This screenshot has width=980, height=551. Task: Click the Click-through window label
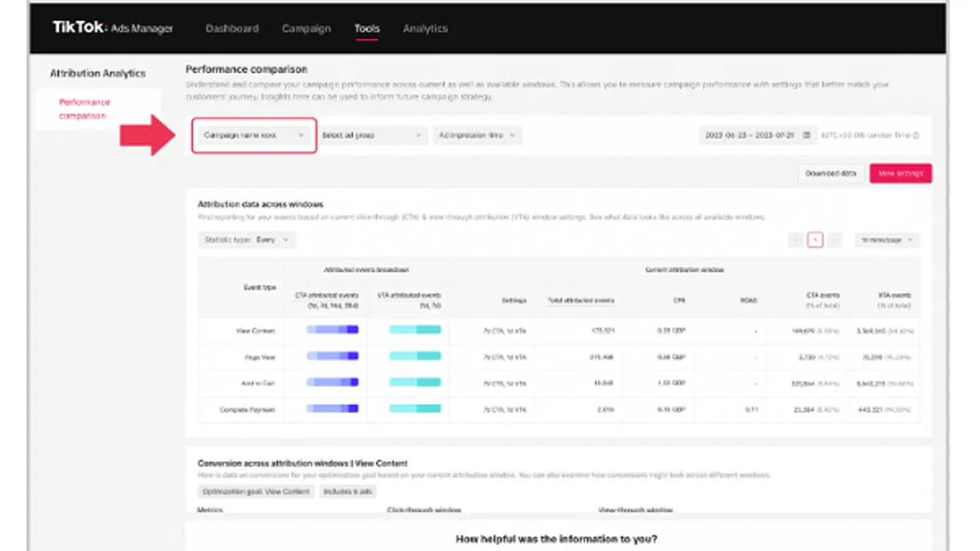(x=424, y=510)
